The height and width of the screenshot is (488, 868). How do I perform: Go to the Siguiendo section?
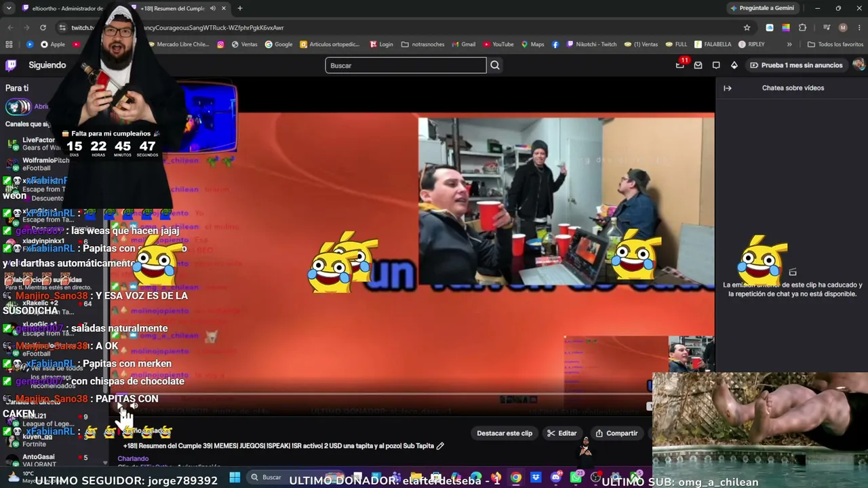tap(47, 65)
